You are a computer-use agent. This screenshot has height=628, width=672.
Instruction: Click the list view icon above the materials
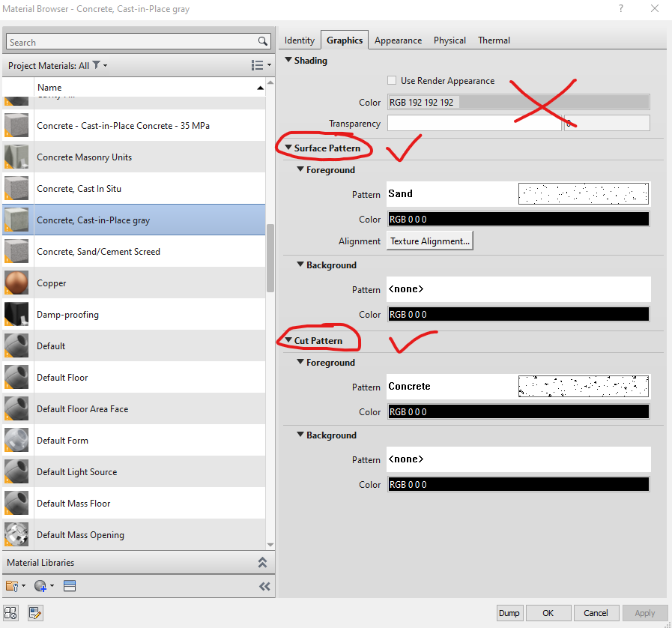[x=255, y=65]
